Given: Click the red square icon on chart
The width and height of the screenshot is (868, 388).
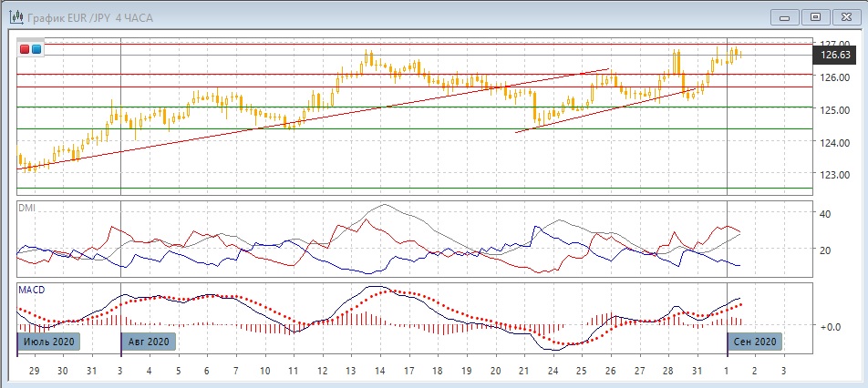Looking at the screenshot, I should coord(25,49).
